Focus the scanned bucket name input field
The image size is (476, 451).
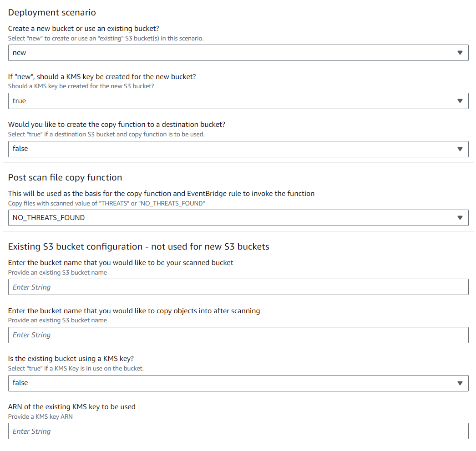238,287
